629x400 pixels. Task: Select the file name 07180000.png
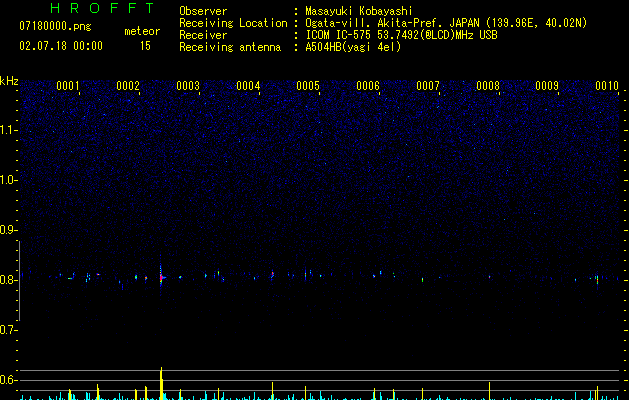pos(55,26)
